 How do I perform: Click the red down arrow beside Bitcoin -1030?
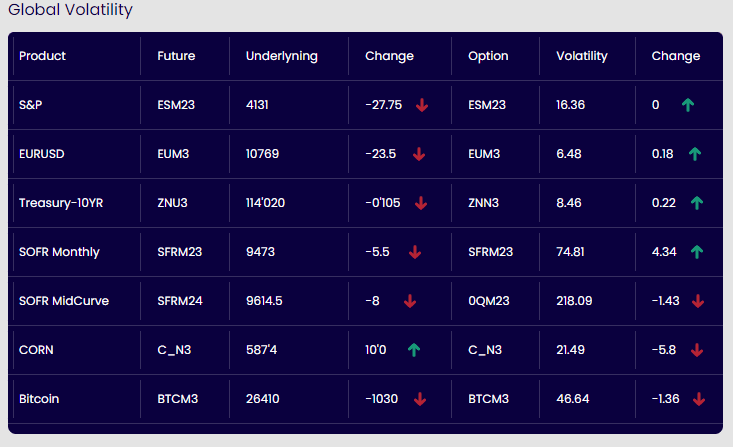420,399
